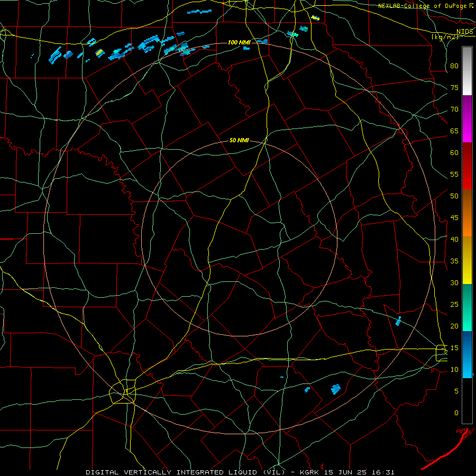Click the largest blue echo near the bottom right
Image resolution: width=476 pixels, height=476 pixels.
(x=336, y=389)
